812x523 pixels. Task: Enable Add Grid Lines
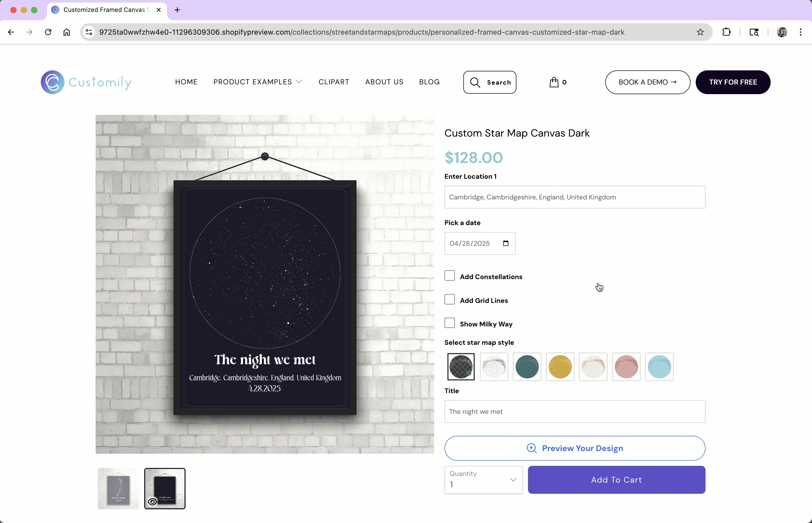(449, 299)
